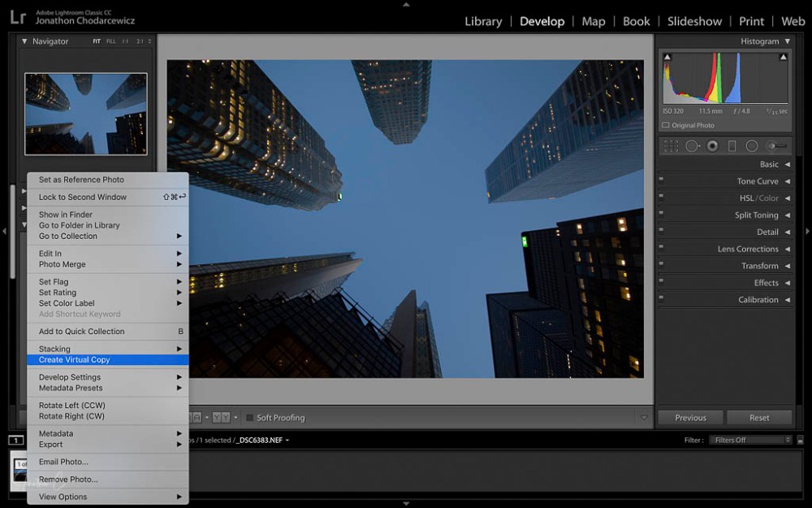Click the Reset button

coord(759,417)
